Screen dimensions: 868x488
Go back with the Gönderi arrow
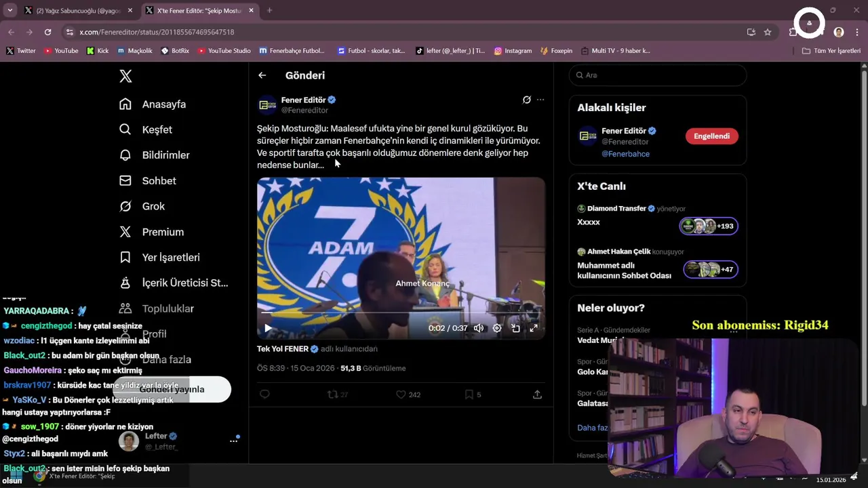tap(262, 75)
